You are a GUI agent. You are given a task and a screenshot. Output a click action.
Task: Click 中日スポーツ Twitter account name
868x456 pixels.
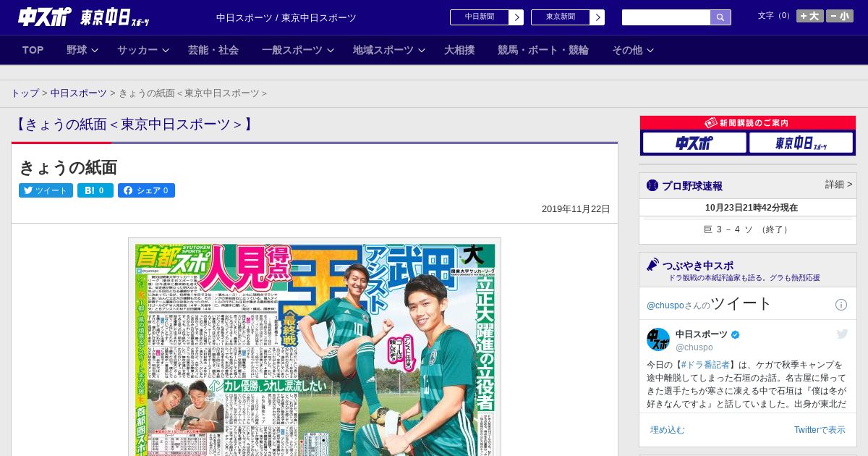click(x=702, y=334)
